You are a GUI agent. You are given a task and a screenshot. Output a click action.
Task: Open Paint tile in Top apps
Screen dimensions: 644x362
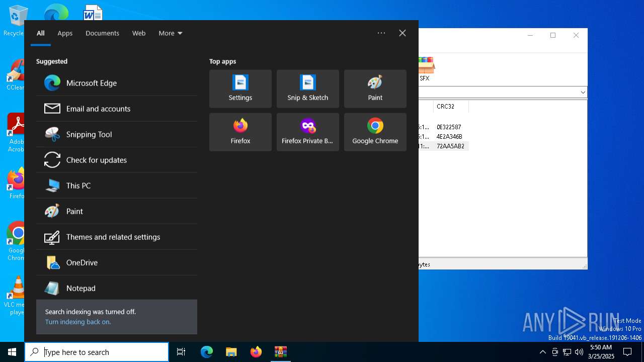point(375,89)
